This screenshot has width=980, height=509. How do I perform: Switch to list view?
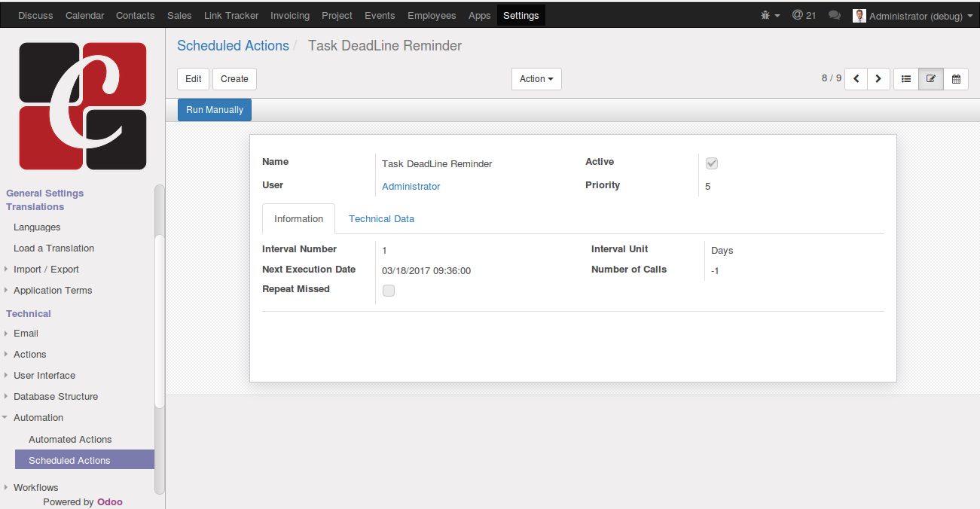click(x=906, y=79)
